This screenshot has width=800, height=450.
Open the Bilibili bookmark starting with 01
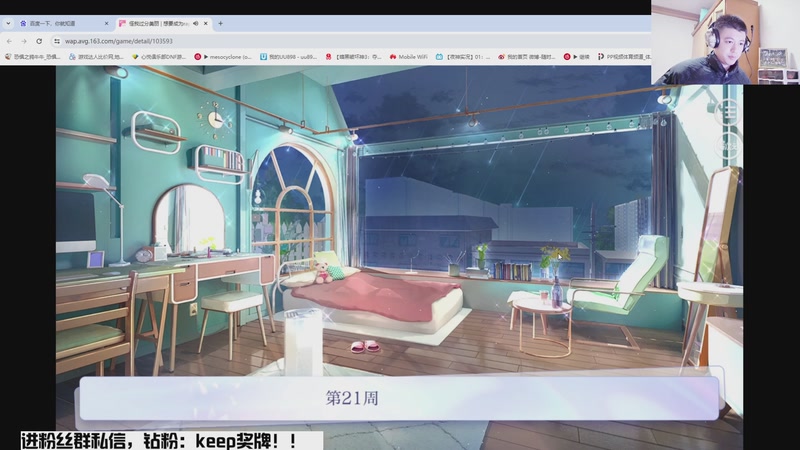(463, 57)
